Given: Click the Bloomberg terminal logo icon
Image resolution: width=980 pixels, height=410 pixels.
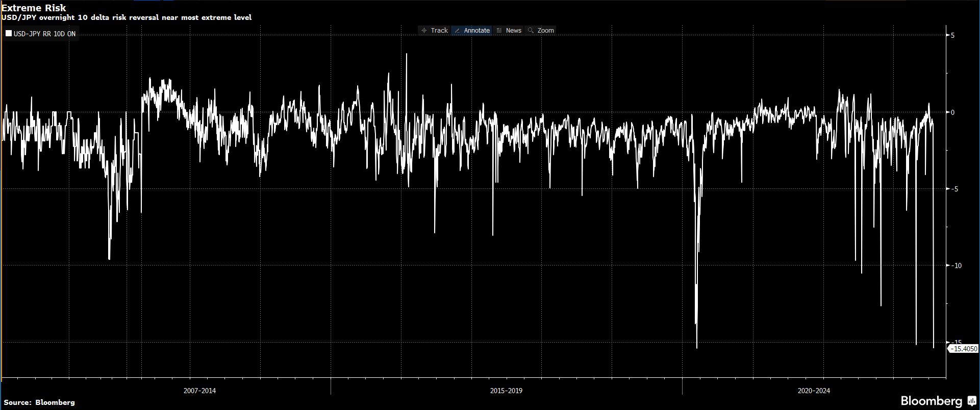Looking at the screenshot, I should click(972, 401).
